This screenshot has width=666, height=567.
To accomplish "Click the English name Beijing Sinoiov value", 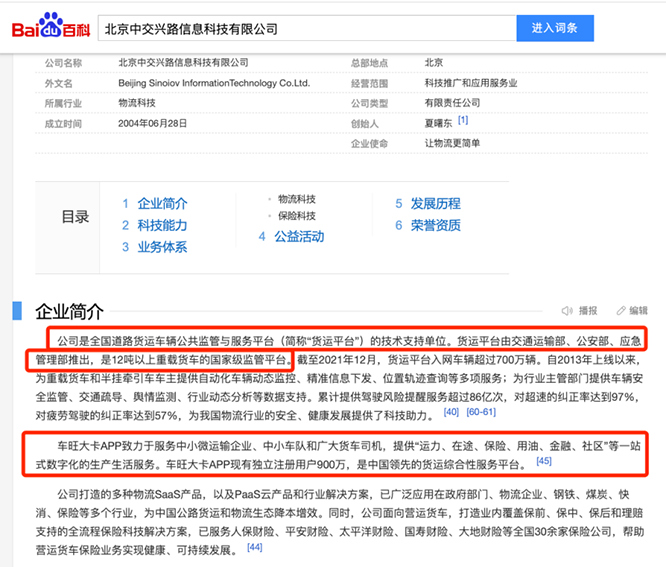I will pos(214,83).
